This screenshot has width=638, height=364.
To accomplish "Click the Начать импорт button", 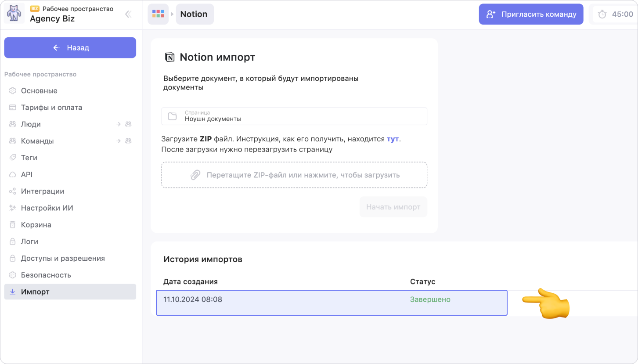I will [393, 207].
